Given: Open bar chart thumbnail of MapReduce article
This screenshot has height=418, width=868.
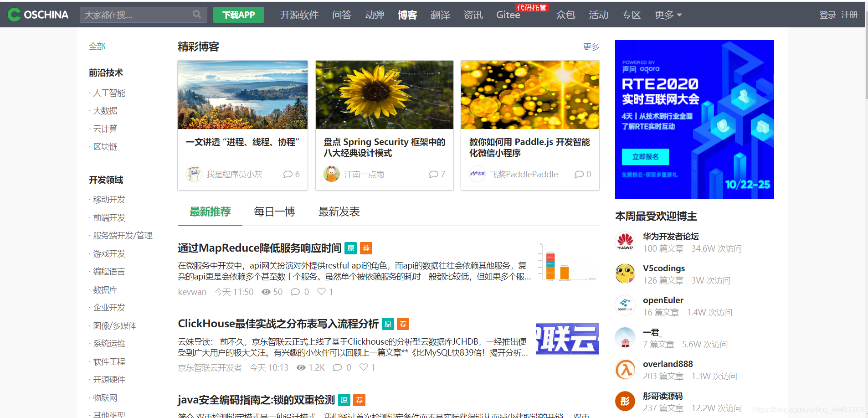Looking at the screenshot, I should [x=568, y=262].
